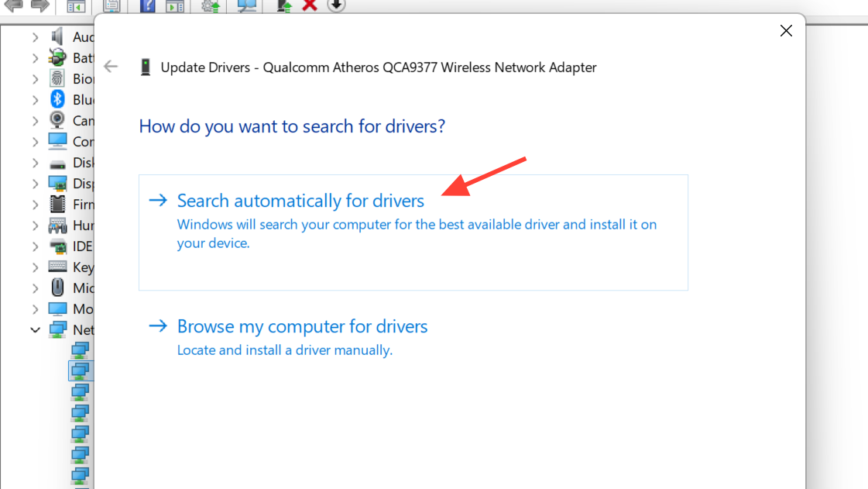868x489 pixels.
Task: Click the Forward arrow in Device Manager toolbar
Action: [x=39, y=5]
